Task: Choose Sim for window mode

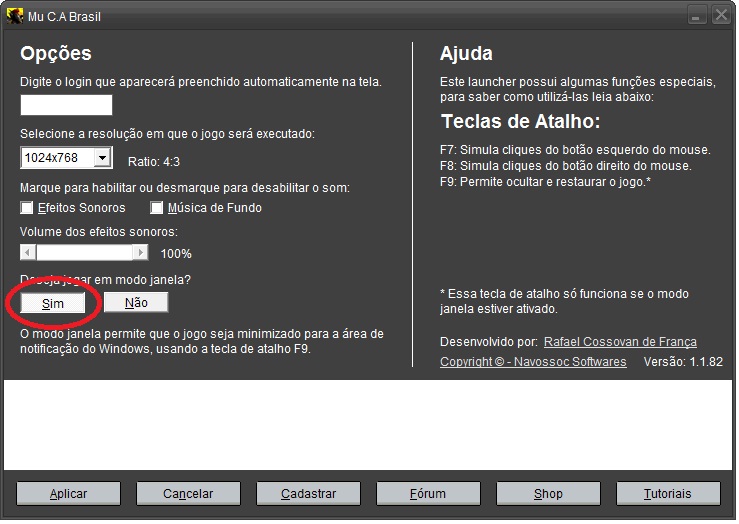Action: click(x=54, y=303)
